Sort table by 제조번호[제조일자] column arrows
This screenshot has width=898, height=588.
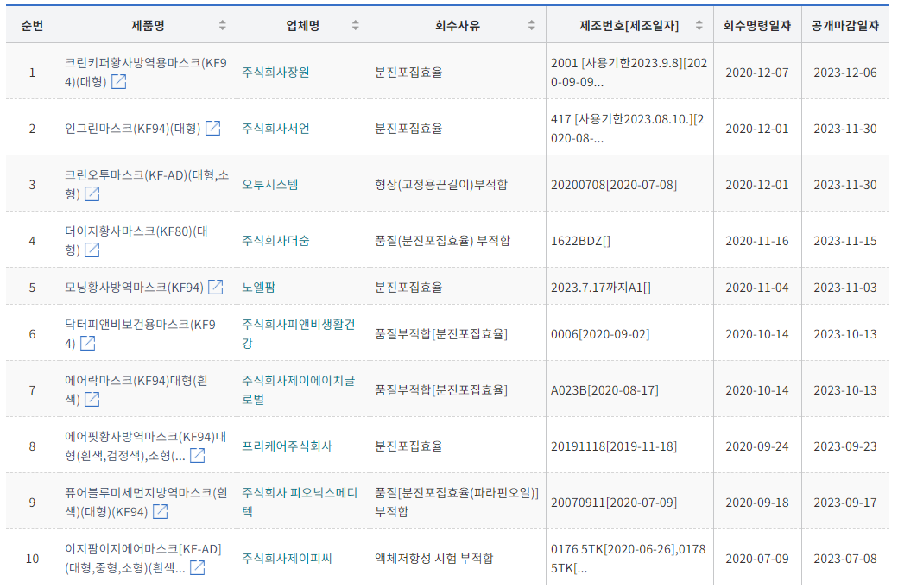coord(699,25)
